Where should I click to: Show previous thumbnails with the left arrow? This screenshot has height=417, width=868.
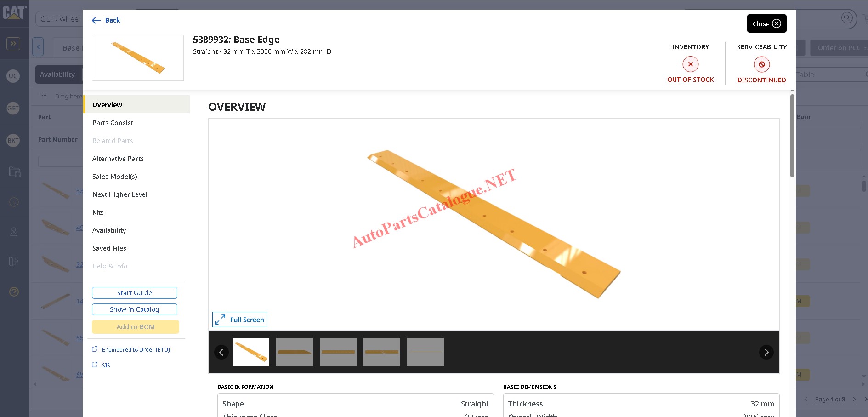(221, 352)
